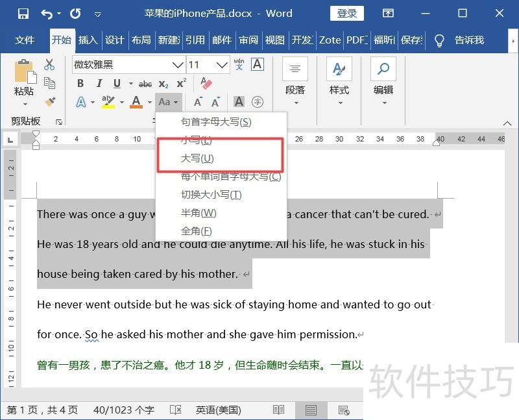Click the 登录 sign-in button
519x420 pixels.
(x=347, y=13)
